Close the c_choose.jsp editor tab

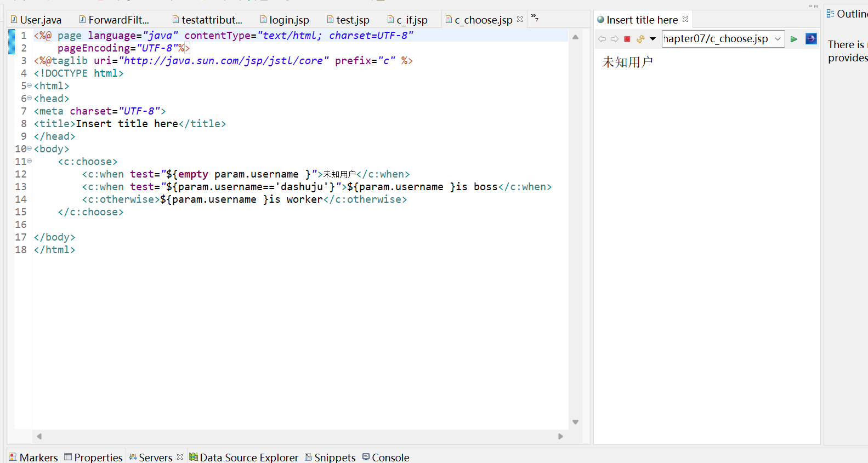pyautogui.click(x=520, y=19)
